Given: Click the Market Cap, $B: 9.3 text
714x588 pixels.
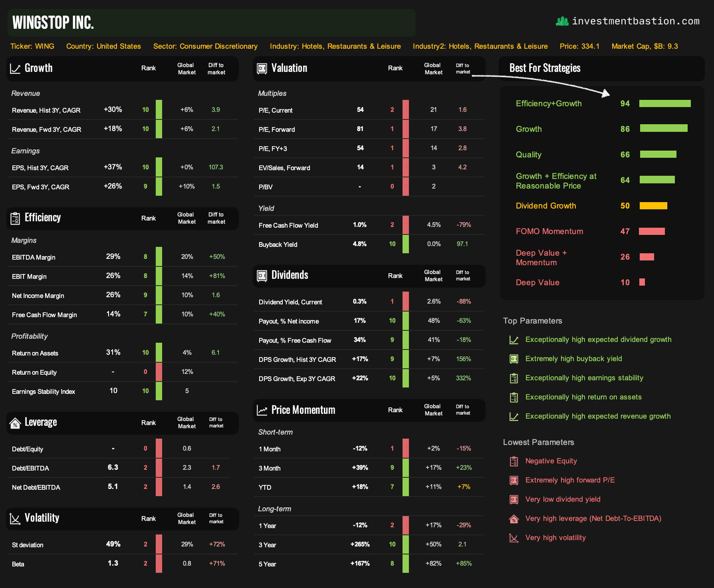Looking at the screenshot, I should click(x=645, y=46).
